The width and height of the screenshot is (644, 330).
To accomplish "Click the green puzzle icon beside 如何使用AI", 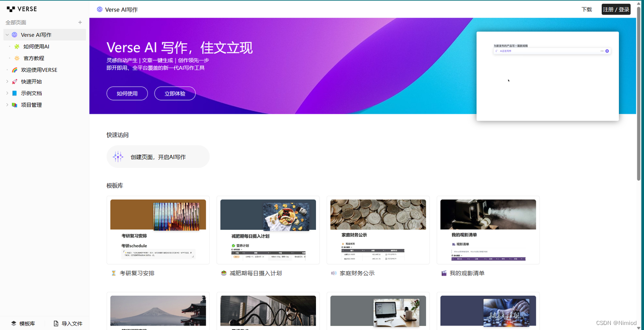I will pyautogui.click(x=17, y=46).
